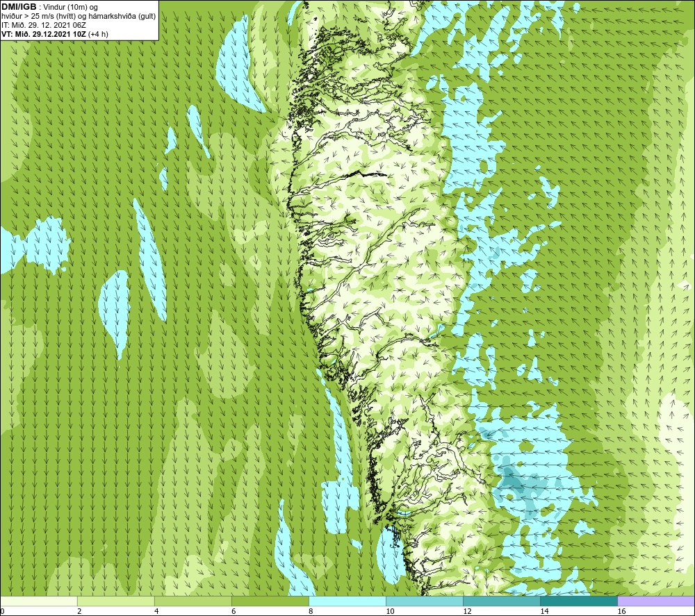
Task: Click the 14–16 m/s dark teal legend swatch
Action: (x=579, y=601)
